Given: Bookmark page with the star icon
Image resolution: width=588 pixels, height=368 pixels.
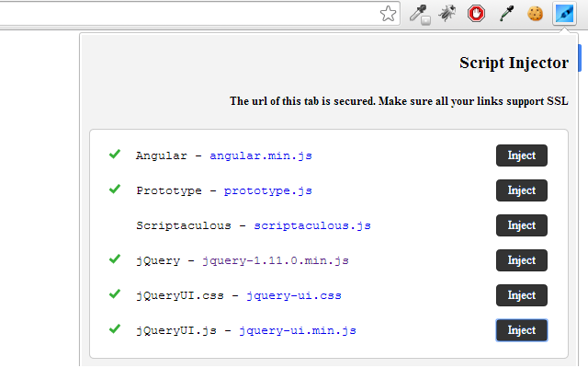Looking at the screenshot, I should [388, 14].
